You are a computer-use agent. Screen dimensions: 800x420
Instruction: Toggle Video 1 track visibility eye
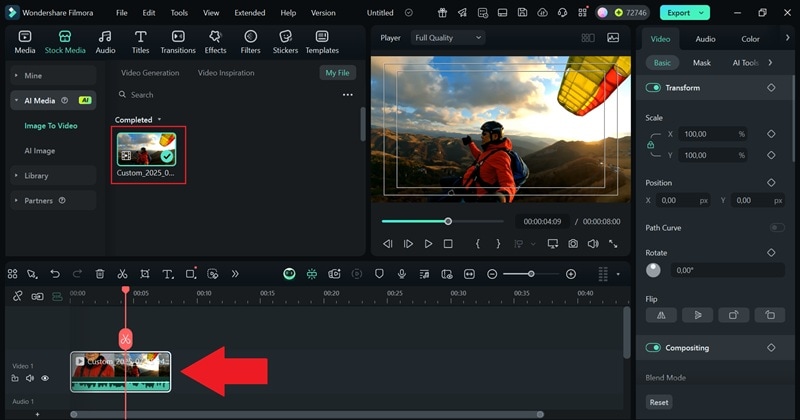pyautogui.click(x=45, y=378)
